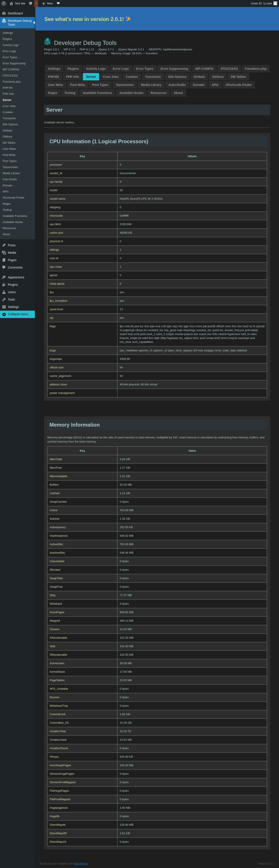279x868 pixels.
Task: Select the Shortcode Finder tab
Action: tap(238, 85)
